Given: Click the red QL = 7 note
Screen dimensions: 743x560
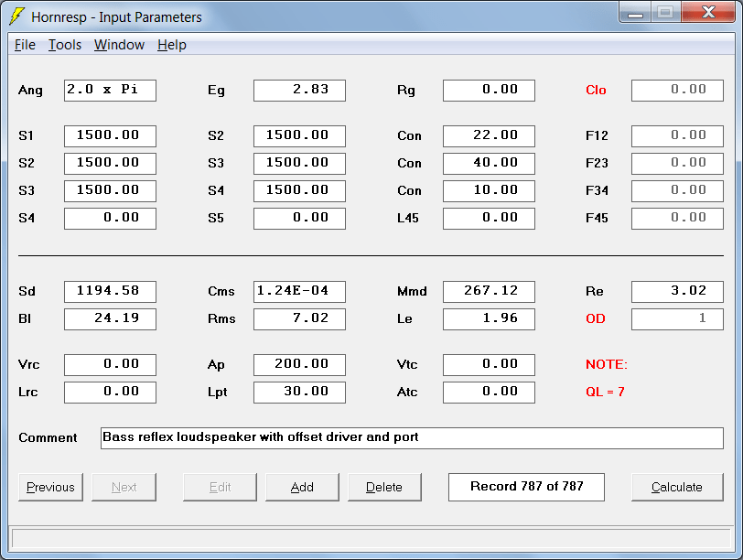Looking at the screenshot, I should point(605,392).
